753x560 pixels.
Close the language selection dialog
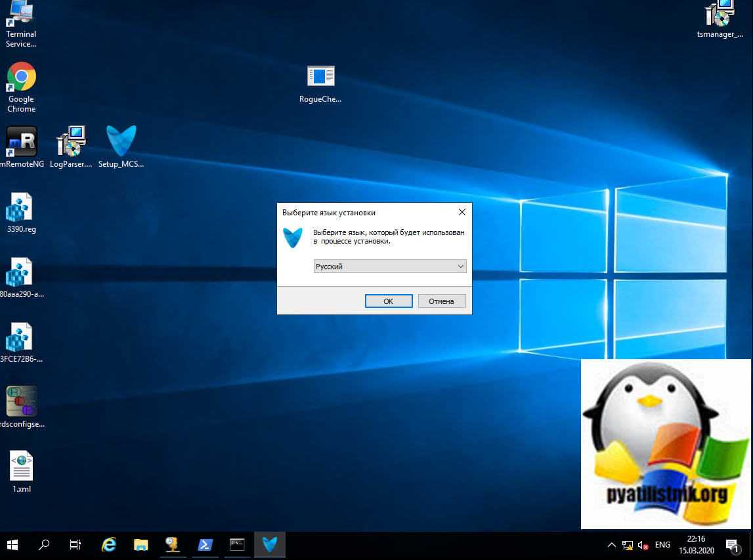pos(462,213)
